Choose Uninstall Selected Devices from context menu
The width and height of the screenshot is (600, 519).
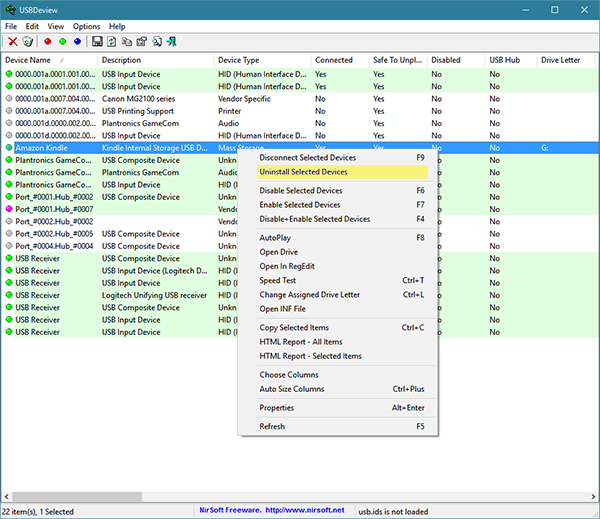click(303, 172)
